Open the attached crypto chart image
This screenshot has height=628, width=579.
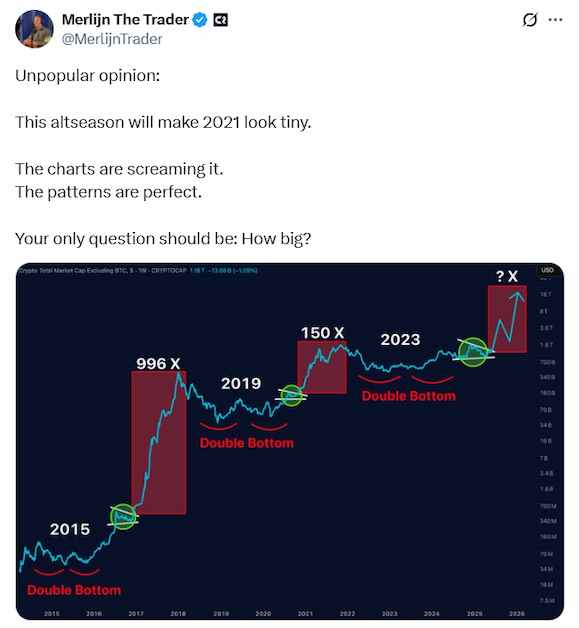point(290,441)
